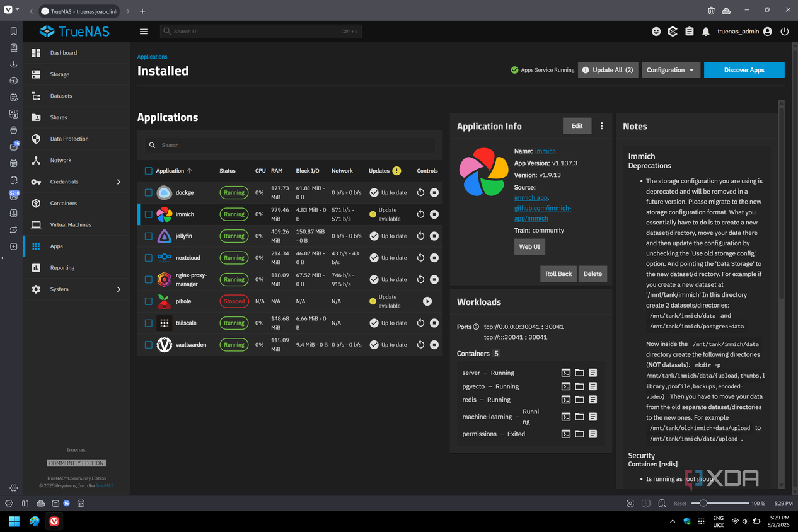Image resolution: width=798 pixels, height=532 pixels.
Task: Click the power button icon
Action: tap(785, 32)
